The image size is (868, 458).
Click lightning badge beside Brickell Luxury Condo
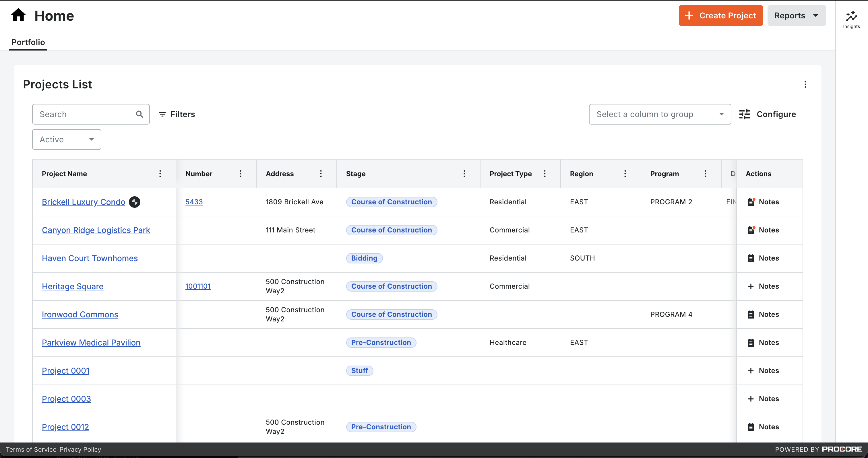[x=134, y=202]
